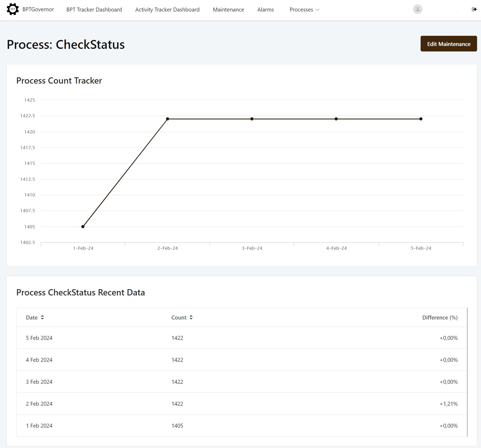Click the Difference (%) column header

coord(440,317)
